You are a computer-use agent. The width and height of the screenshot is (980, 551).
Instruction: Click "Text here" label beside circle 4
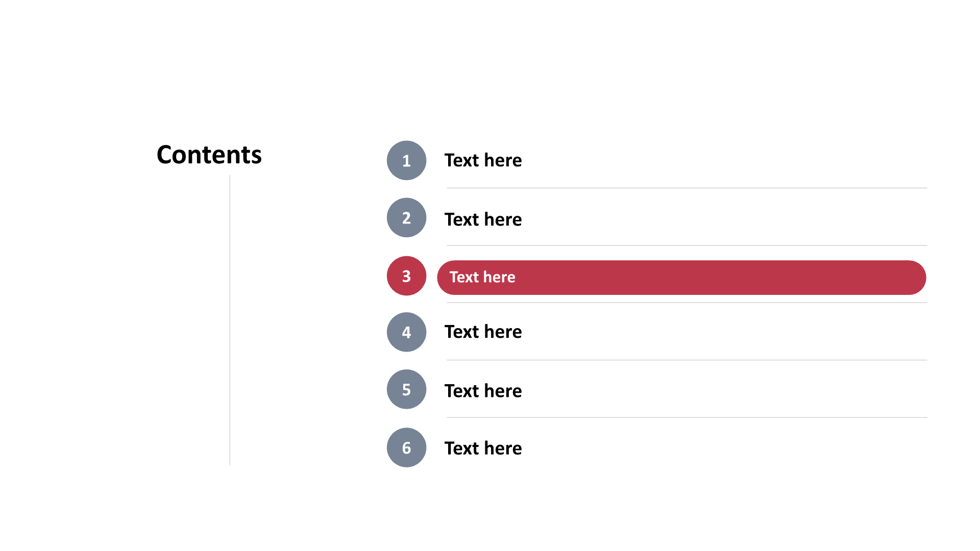click(x=483, y=332)
